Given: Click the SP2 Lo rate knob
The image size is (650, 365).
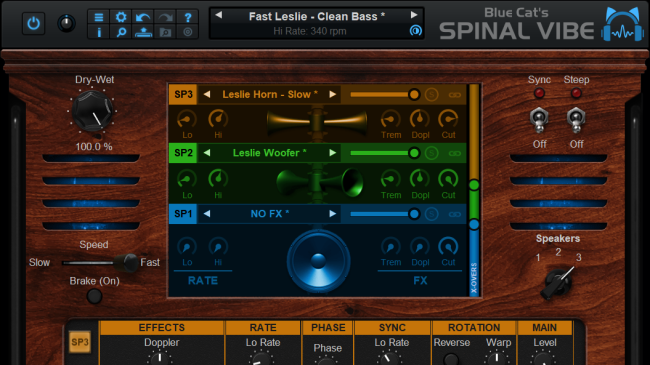Looking at the screenshot, I should coord(187,179).
